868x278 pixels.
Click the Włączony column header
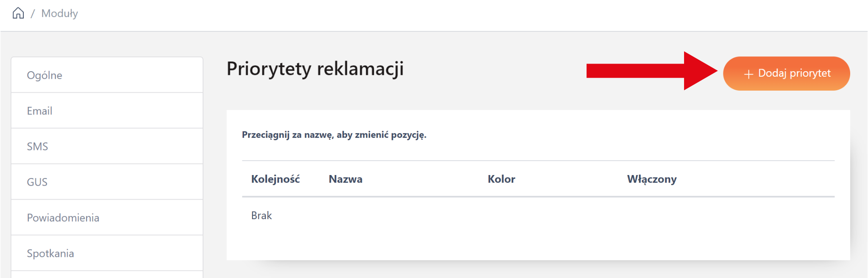[x=651, y=179]
